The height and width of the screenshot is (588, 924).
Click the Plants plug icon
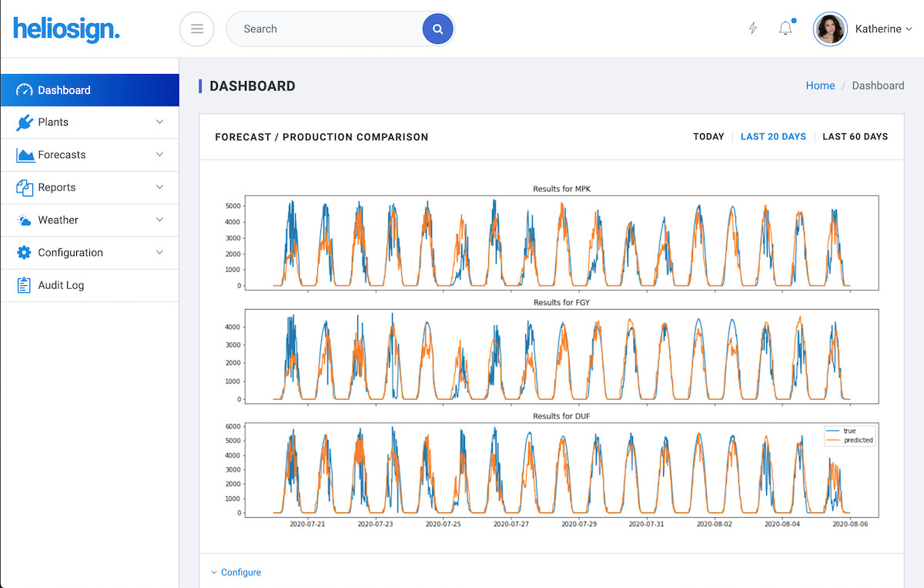(x=25, y=123)
